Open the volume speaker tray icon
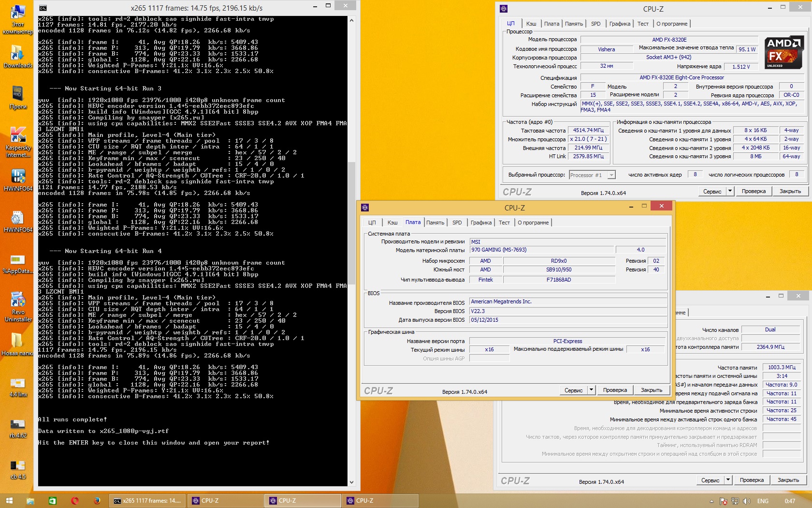Image resolution: width=812 pixels, height=508 pixels. tap(747, 501)
